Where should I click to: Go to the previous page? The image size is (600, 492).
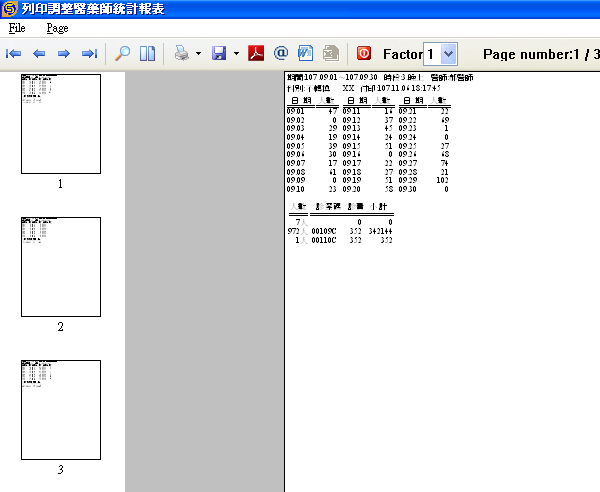pyautogui.click(x=39, y=53)
